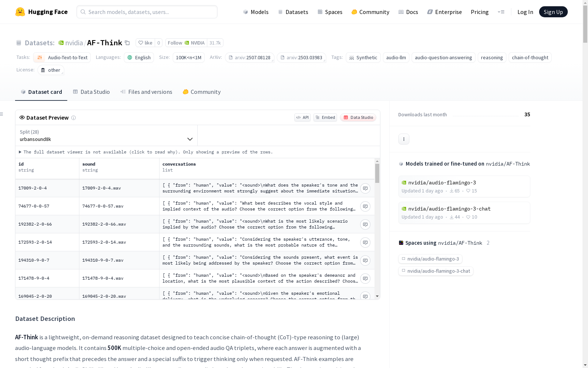
Task: Focus the search models, datasets, users field
Action: tap(147, 12)
